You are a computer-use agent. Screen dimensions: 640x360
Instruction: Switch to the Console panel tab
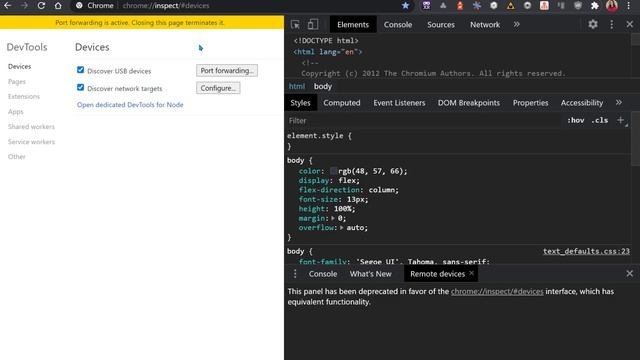[398, 24]
